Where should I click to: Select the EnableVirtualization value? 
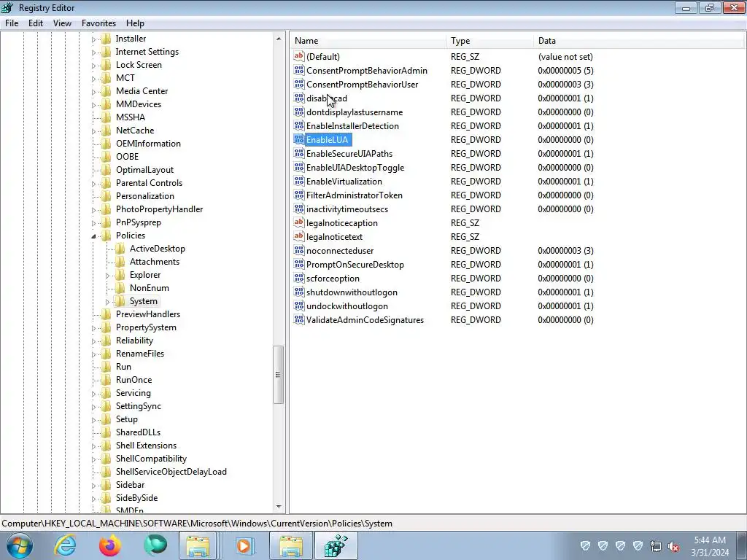tap(344, 182)
